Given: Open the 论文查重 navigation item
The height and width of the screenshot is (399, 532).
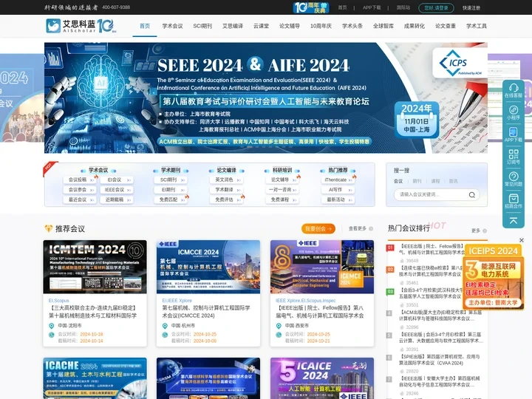Looking at the screenshot, I should (446, 26).
